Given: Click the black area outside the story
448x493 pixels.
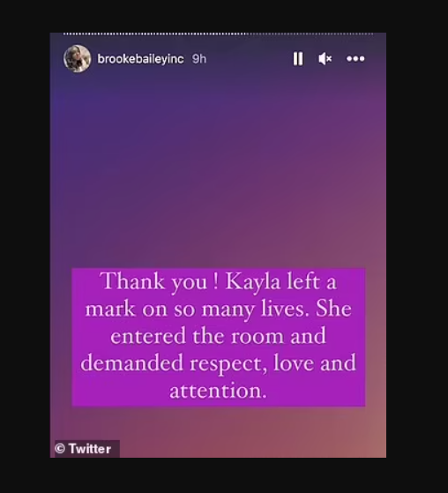Looking at the screenshot, I should pyautogui.click(x=417, y=247).
